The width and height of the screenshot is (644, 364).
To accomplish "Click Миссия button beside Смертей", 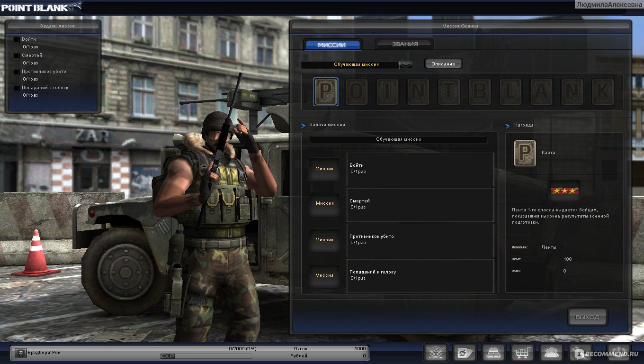I will tap(324, 204).
